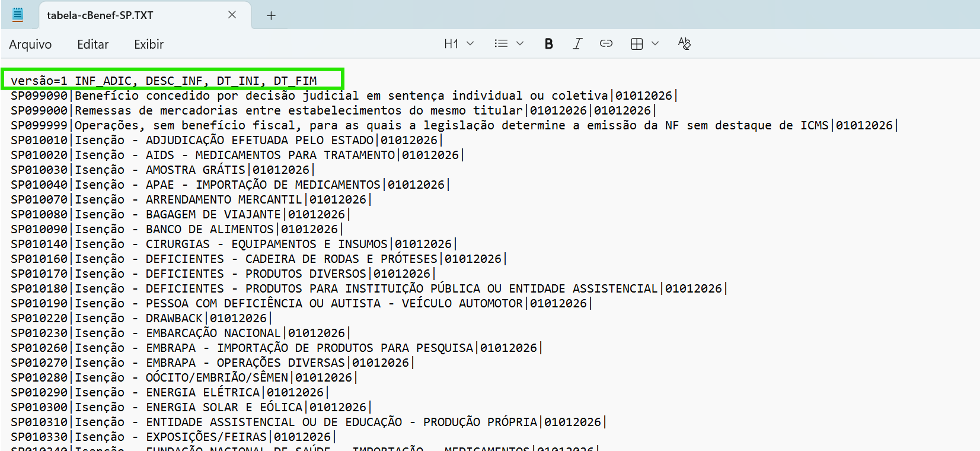Open the Arquivo menu

(x=30, y=45)
